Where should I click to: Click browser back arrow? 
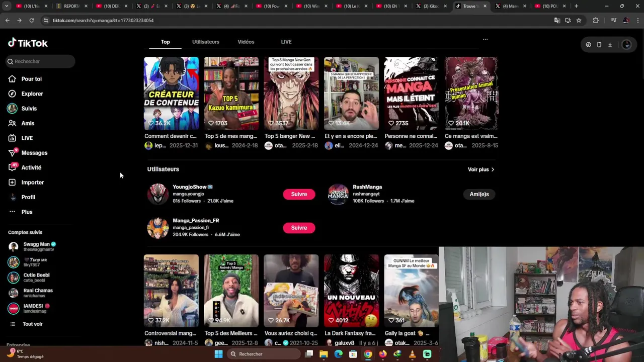point(7,20)
